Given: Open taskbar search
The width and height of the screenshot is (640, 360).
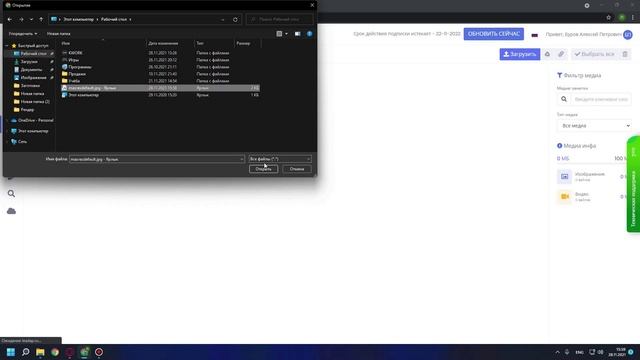Looking at the screenshot, I should [26, 352].
